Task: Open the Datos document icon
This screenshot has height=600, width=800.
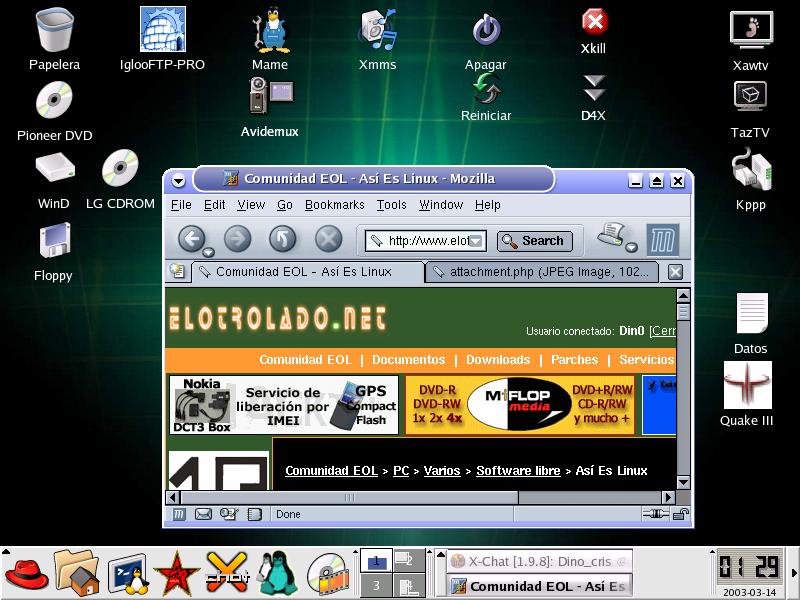Action: pos(752,312)
